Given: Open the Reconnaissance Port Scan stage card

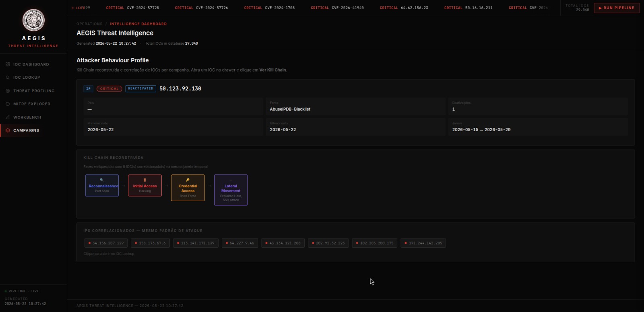Looking at the screenshot, I should tap(102, 185).
